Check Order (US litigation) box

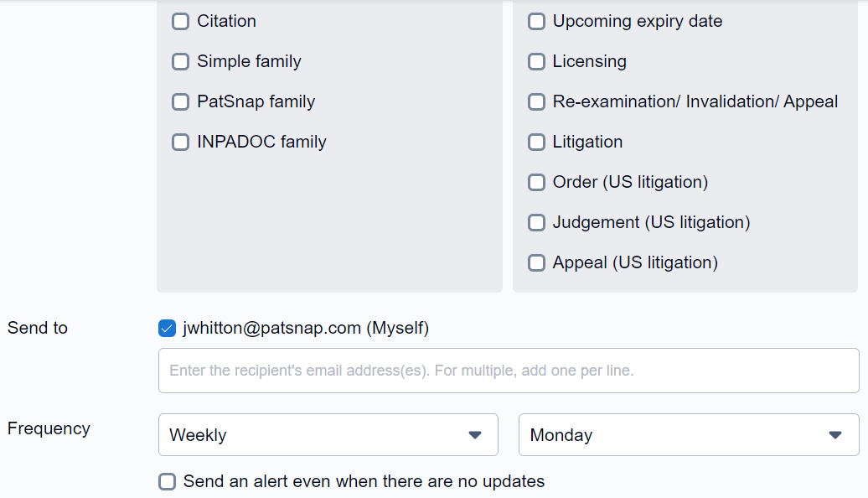536,183
